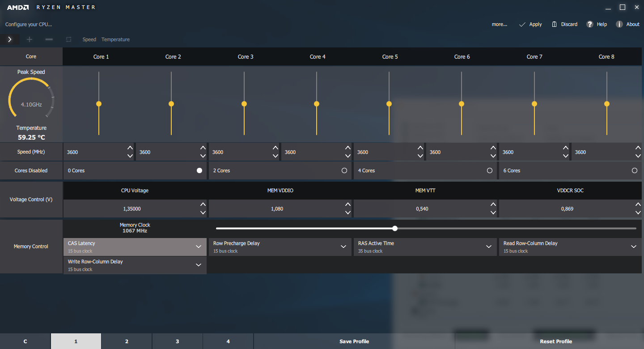Open the Write Row-Column Delay dropdown
Screen dimensions: 644x349
[135, 265]
